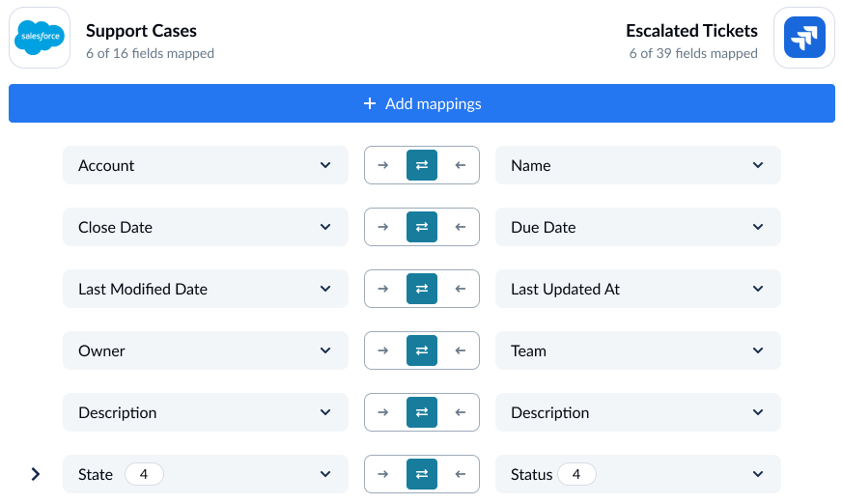Image resolution: width=842 pixels, height=504 pixels.
Task: Open the Status field dropdown
Action: 637,474
